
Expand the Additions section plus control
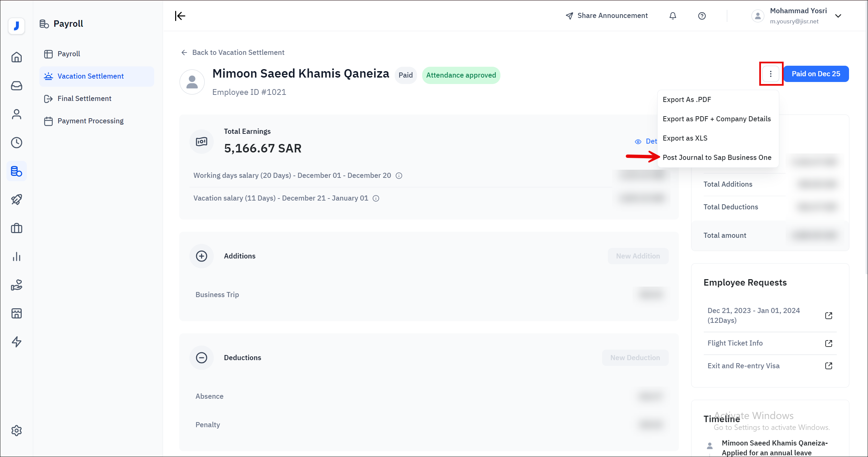[202, 256]
